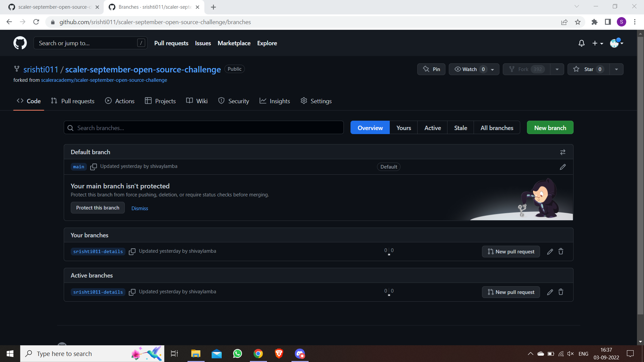The height and width of the screenshot is (362, 644).
Task: Edit the default main branch
Action: pyautogui.click(x=563, y=167)
